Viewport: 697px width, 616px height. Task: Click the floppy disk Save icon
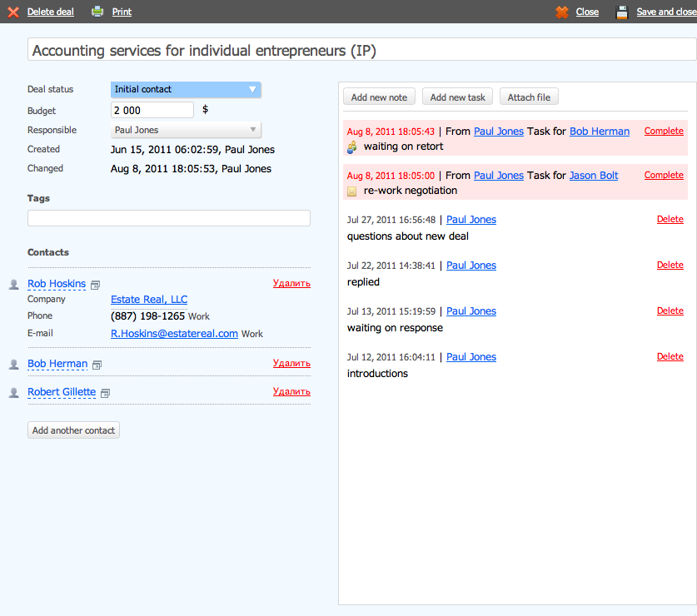coord(621,12)
